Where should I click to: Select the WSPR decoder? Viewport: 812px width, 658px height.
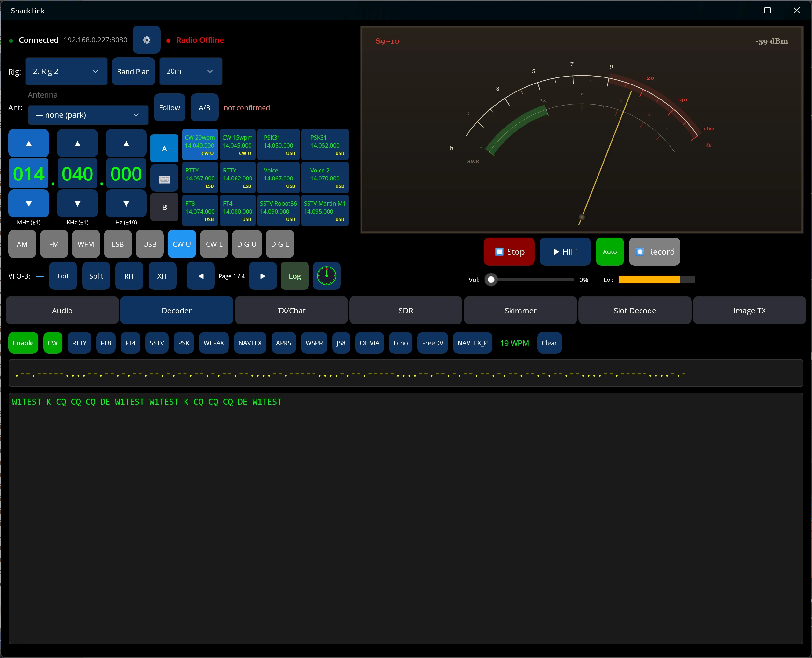click(314, 343)
